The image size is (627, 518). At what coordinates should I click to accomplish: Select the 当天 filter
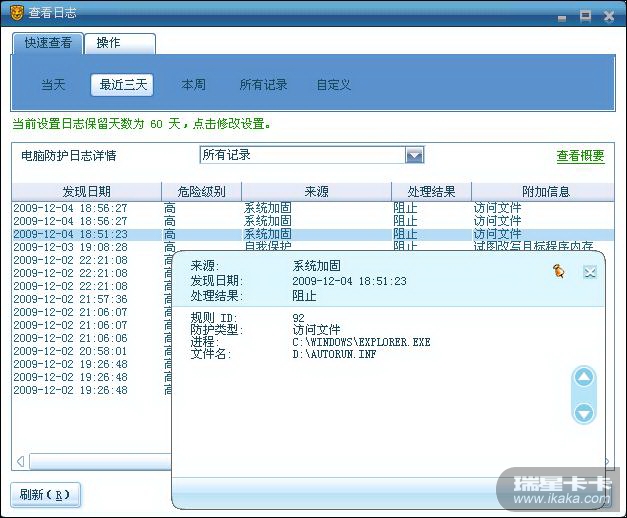(53, 85)
